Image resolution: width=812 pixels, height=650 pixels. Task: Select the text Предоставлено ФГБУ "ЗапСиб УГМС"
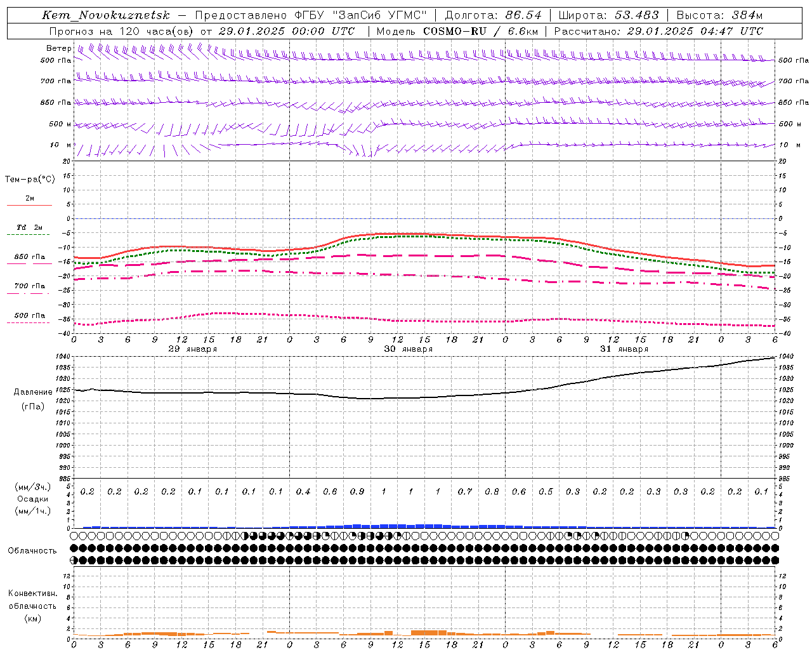coord(311,15)
